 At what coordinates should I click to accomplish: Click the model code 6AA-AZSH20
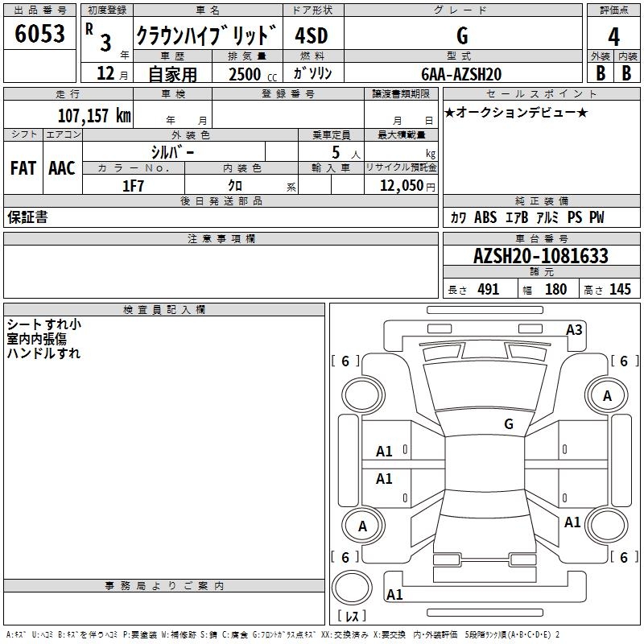[461, 74]
